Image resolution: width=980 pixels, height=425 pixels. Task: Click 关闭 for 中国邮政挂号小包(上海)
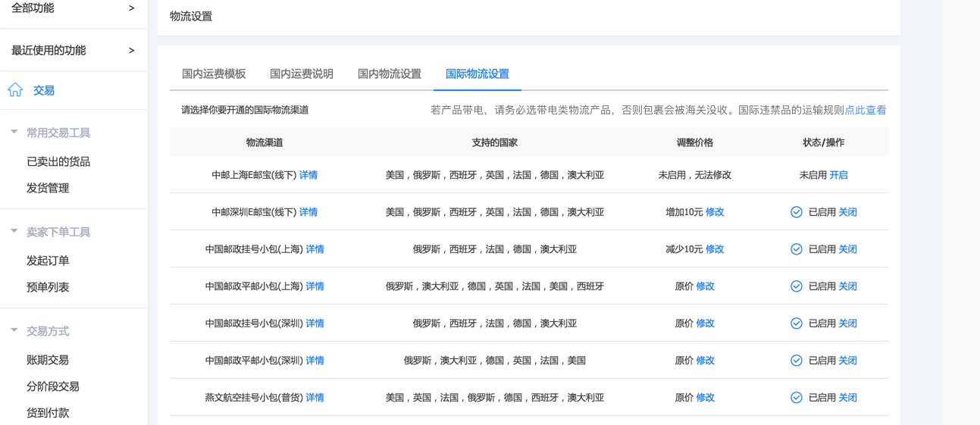(847, 249)
